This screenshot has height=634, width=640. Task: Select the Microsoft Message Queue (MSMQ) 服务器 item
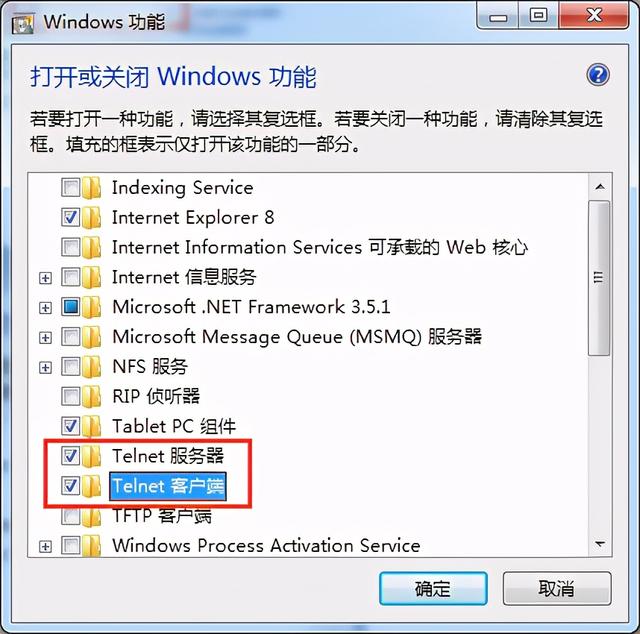297,337
